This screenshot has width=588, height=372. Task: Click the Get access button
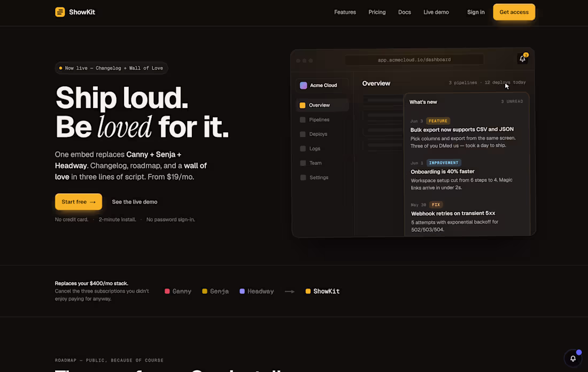(514, 12)
